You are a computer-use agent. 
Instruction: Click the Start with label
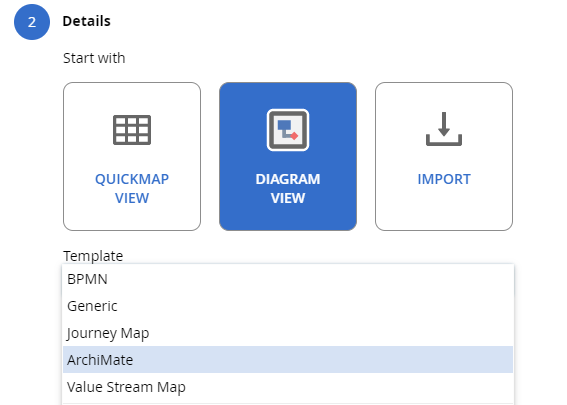pos(94,58)
